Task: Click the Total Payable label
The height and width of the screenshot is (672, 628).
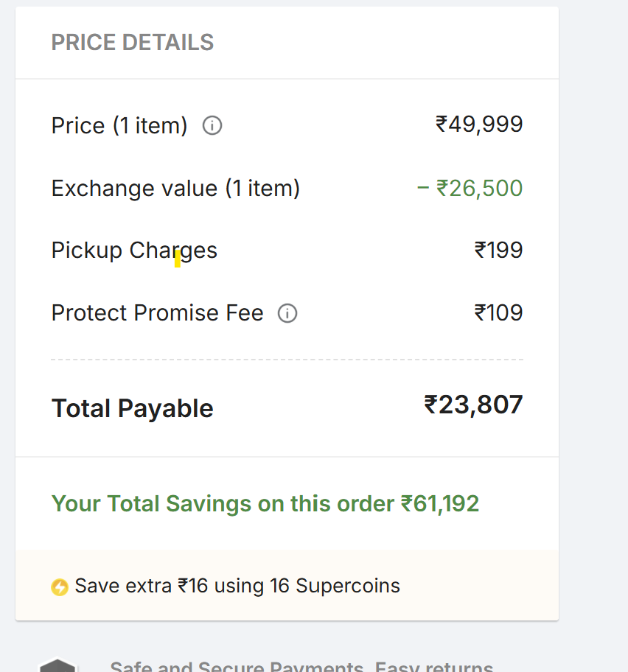Action: click(133, 408)
